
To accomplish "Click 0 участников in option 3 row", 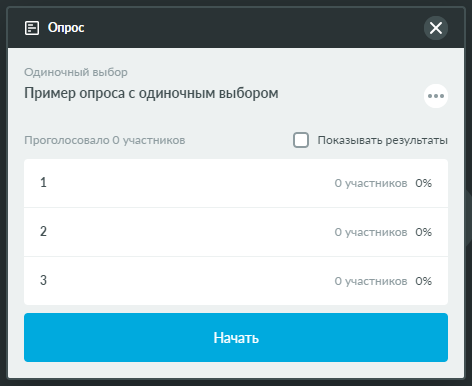I will (x=371, y=281).
